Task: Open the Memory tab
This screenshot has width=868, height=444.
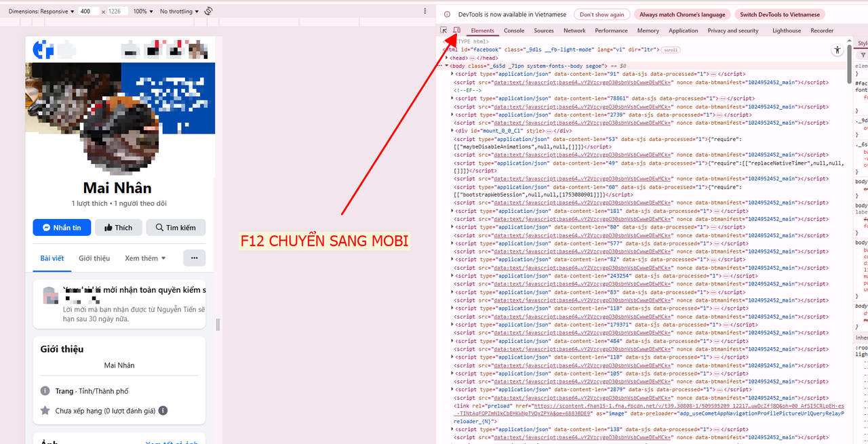Action: (x=648, y=31)
